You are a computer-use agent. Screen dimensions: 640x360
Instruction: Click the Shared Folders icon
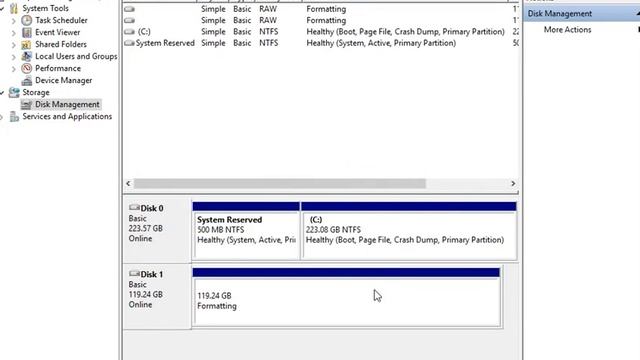27,44
